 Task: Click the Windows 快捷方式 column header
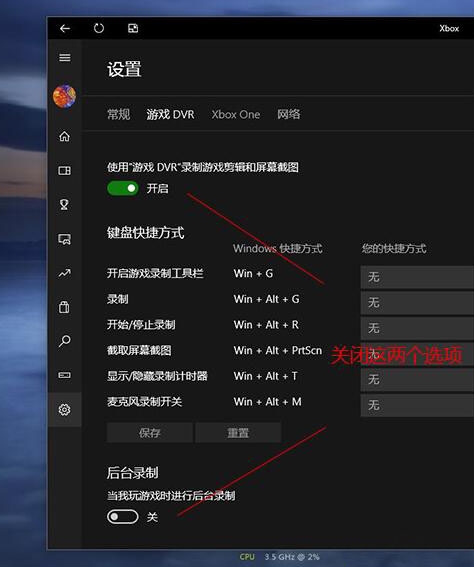click(277, 248)
